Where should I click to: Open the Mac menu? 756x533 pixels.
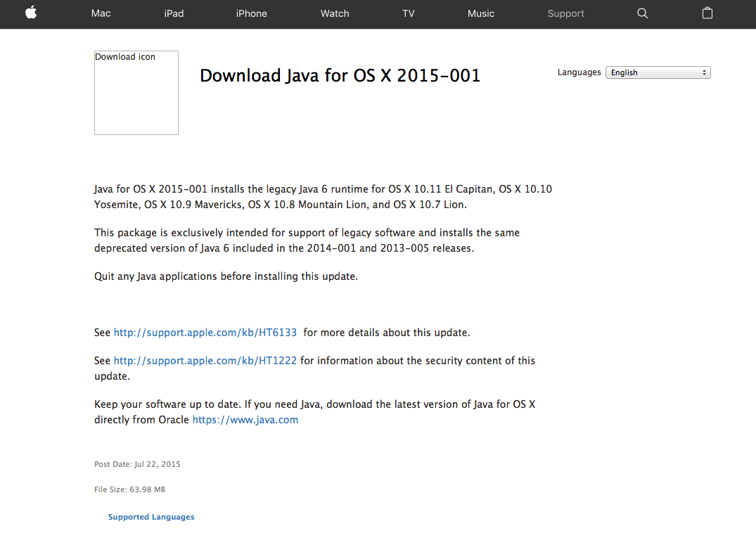pyautogui.click(x=101, y=13)
